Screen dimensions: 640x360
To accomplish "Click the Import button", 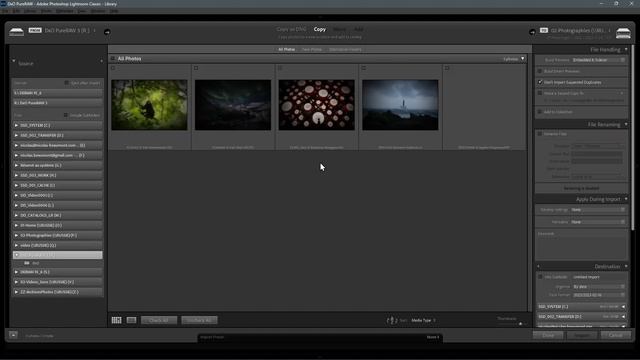I will click(x=582, y=335).
